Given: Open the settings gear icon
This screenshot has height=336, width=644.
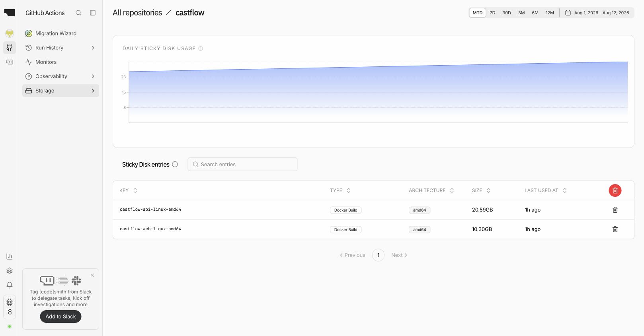Looking at the screenshot, I should tap(10, 271).
